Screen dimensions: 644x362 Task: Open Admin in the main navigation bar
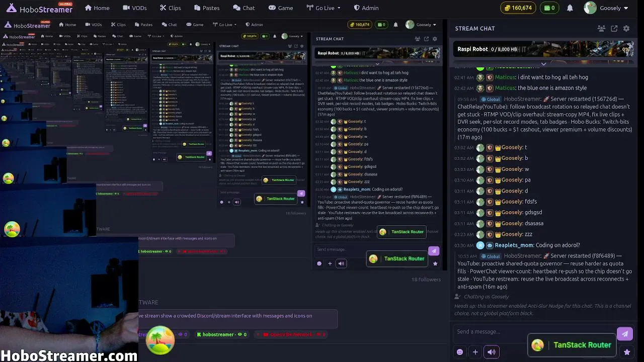click(366, 8)
